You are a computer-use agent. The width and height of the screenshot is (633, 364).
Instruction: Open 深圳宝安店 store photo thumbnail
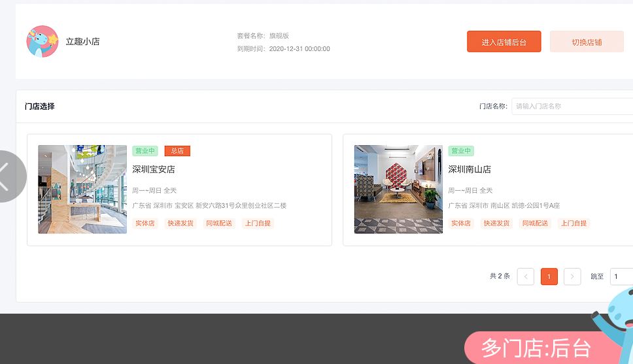[82, 189]
